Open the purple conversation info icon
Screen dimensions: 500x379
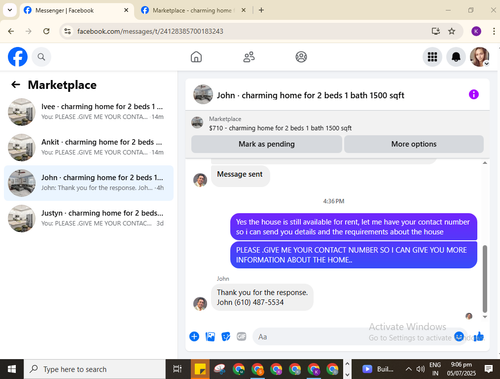point(474,94)
